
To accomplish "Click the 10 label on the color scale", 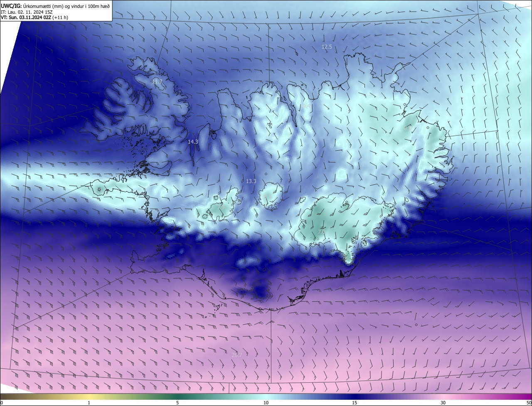I will point(266,403).
